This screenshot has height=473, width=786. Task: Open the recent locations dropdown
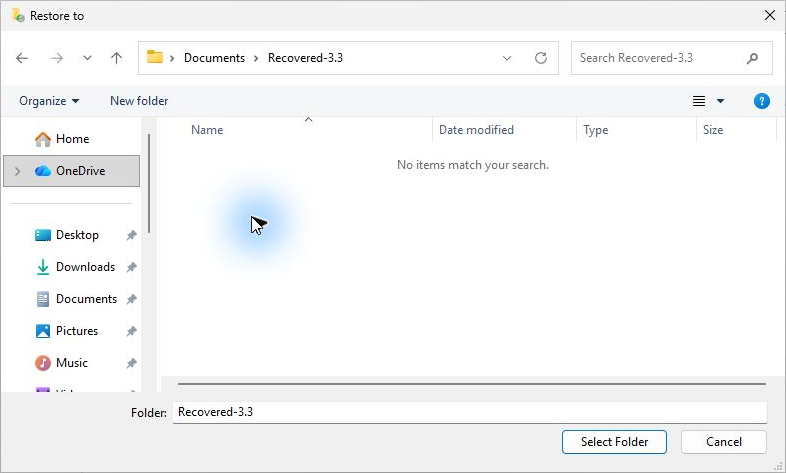[87, 58]
